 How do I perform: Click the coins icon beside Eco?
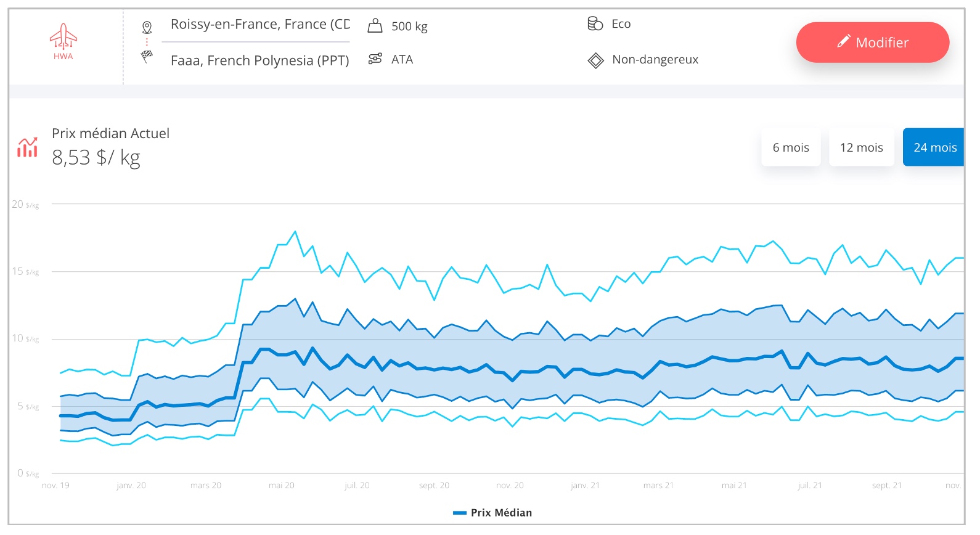pos(595,24)
